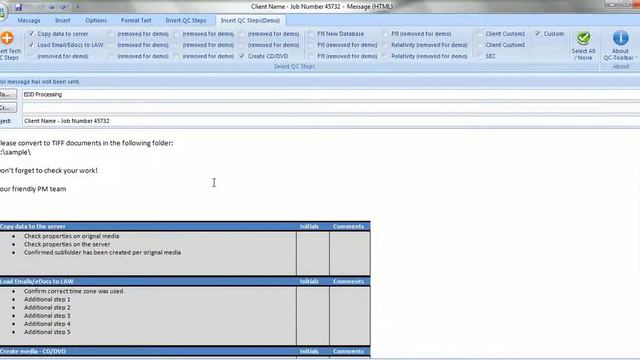The image size is (640, 360).
Task: Click the 'Your friendly PM team' signature line
Action: 33,189
